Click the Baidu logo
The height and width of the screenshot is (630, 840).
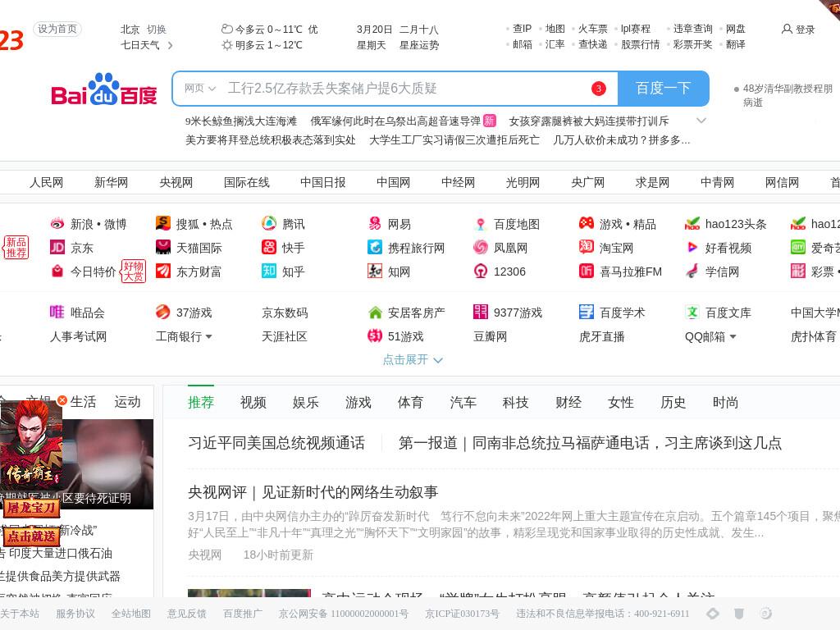(x=104, y=89)
